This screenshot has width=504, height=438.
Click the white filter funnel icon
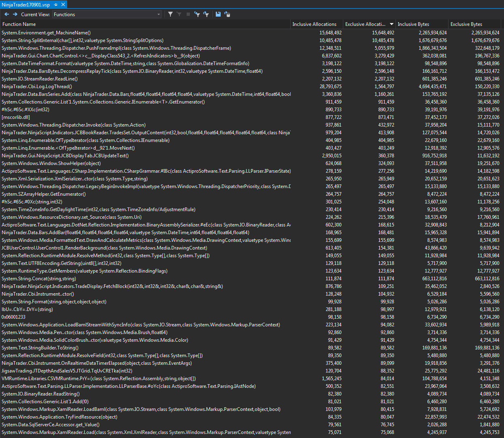point(170,14)
